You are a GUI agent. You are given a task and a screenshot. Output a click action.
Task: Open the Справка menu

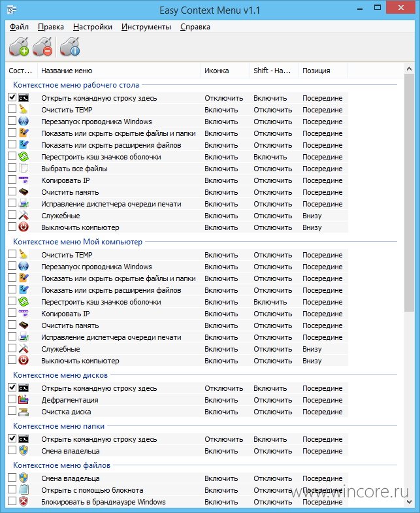coord(195,27)
